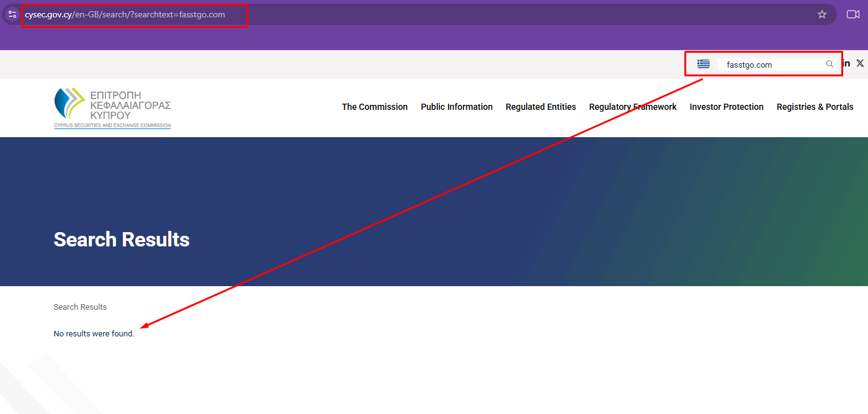The width and height of the screenshot is (868, 414).
Task: Open the Public Information menu
Action: point(457,107)
